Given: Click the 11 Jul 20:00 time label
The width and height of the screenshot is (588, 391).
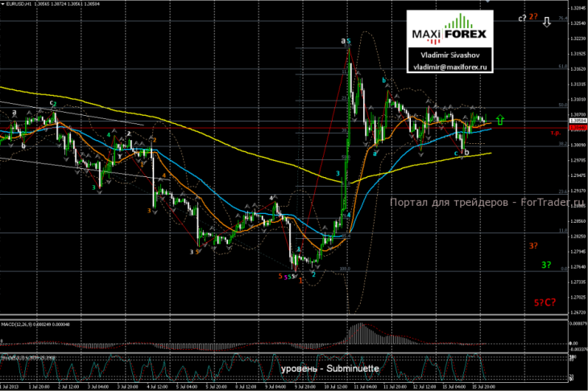Looking at the screenshot, I should coord(394,386).
